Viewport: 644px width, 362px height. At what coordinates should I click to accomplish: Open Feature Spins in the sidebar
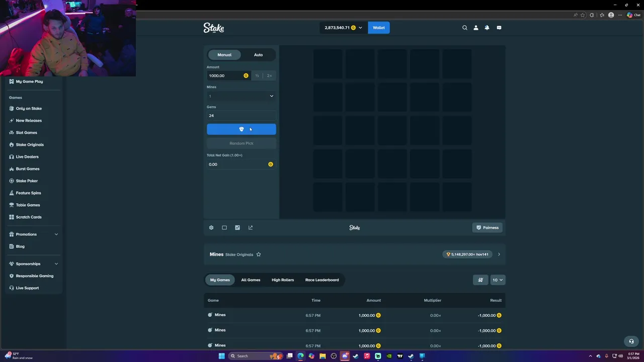(29, 193)
